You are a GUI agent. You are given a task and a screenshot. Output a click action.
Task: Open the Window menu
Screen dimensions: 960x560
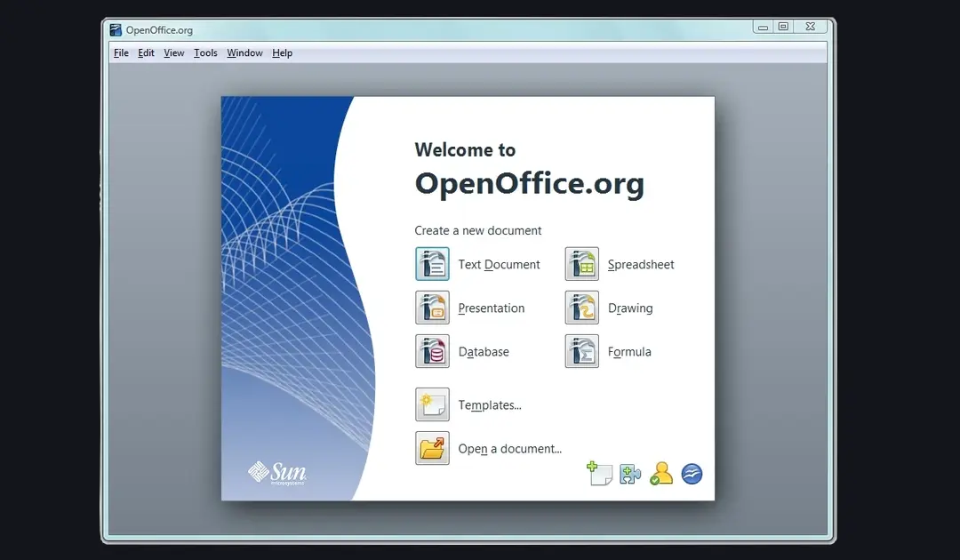click(x=245, y=53)
